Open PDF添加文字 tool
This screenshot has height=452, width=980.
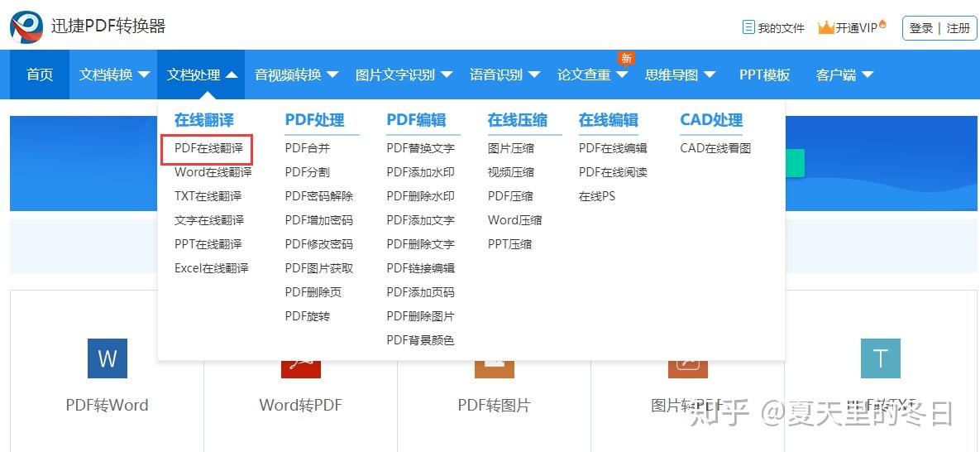pos(421,220)
